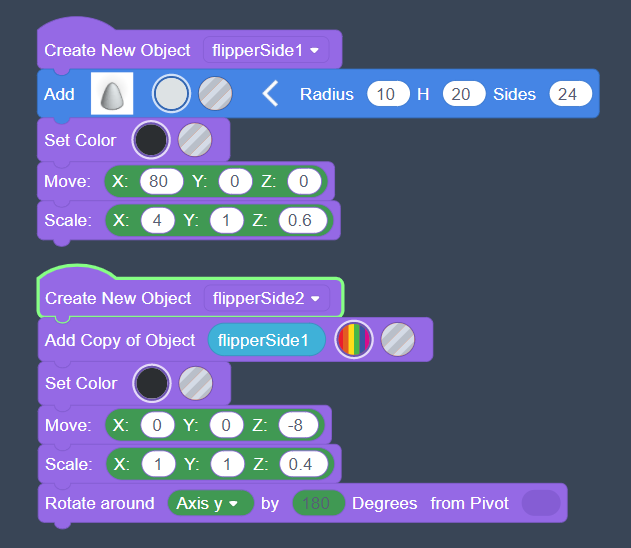Viewport: 631px width, 548px height.
Task: Click striped hole icon in first Set Color
Action: coord(195,140)
